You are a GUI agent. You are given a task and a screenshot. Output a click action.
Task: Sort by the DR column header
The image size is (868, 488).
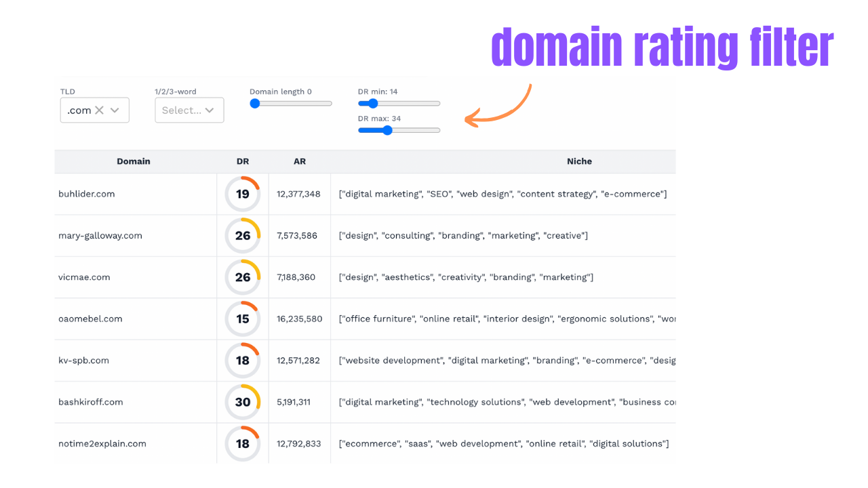click(243, 161)
